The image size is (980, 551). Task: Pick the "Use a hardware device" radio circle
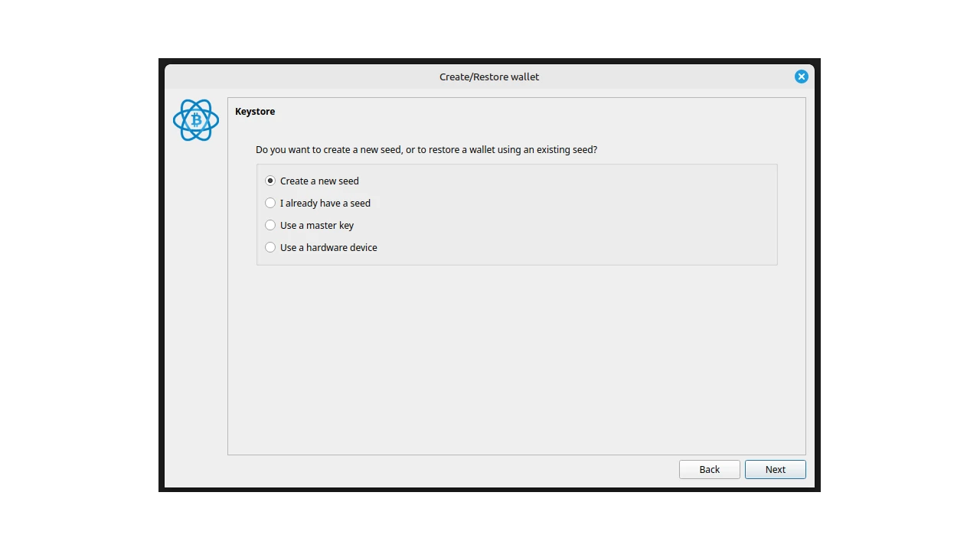(x=270, y=247)
